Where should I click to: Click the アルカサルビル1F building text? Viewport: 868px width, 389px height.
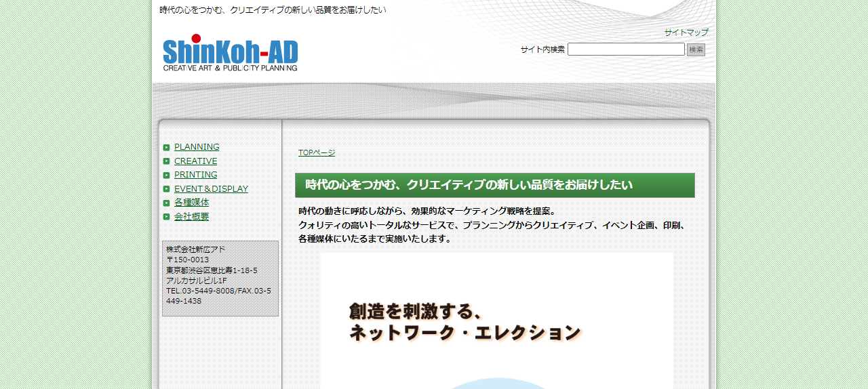197,281
